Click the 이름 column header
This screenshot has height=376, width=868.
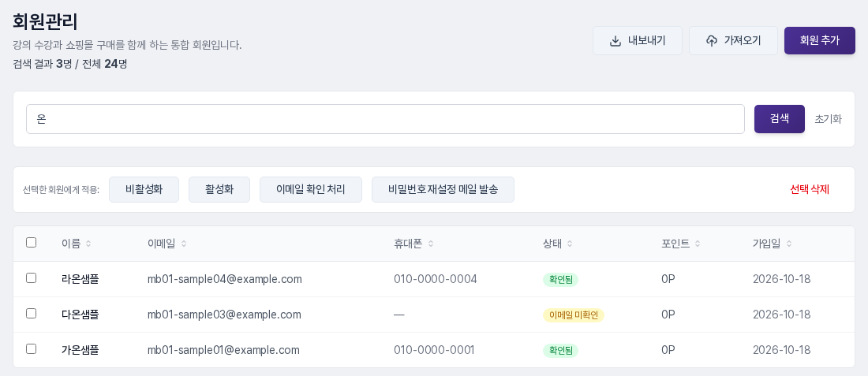tap(71, 244)
